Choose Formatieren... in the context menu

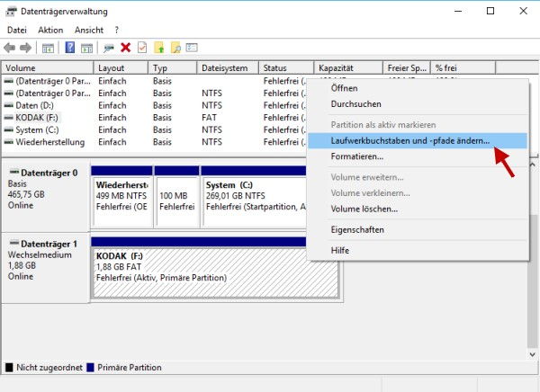pos(418,156)
